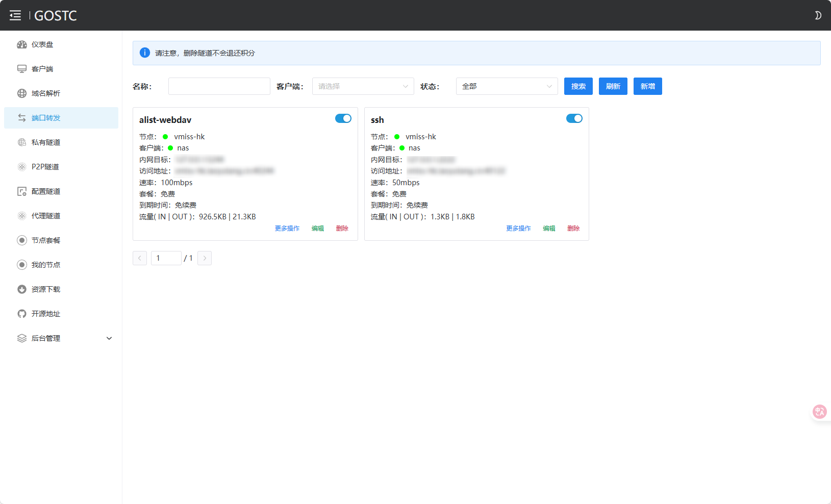Image resolution: width=831 pixels, height=504 pixels.
Task: Click the 100mbps speed value
Action: point(177,183)
